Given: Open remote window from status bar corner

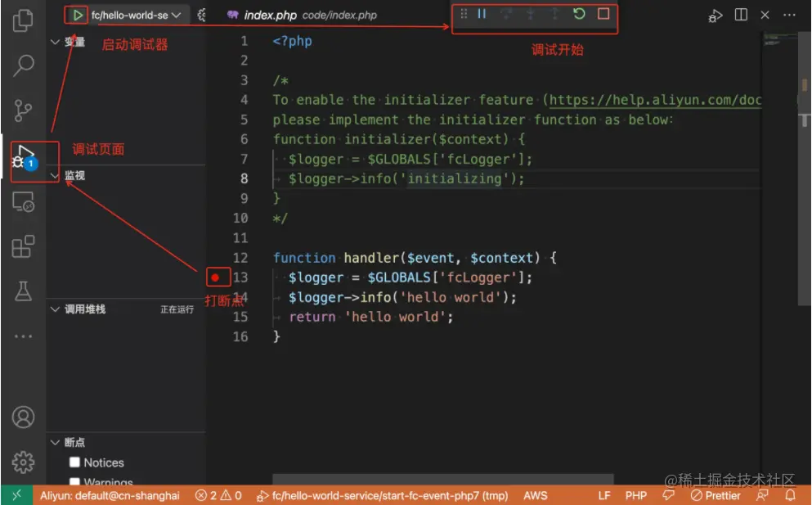Looking at the screenshot, I should 16,495.
